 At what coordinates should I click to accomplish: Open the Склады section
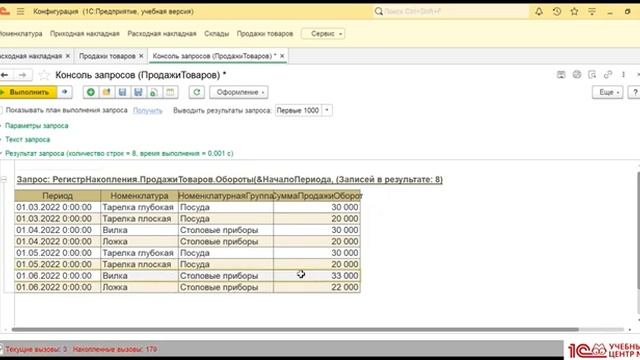click(x=217, y=34)
